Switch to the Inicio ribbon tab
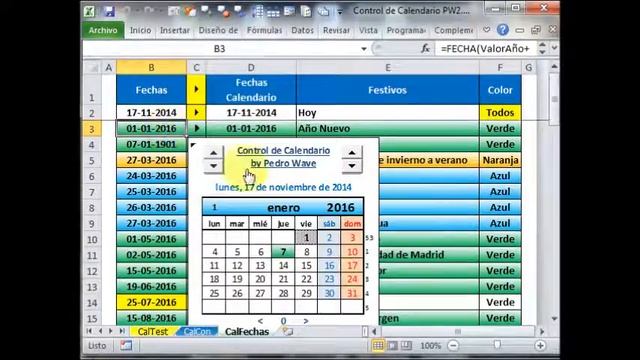 [x=140, y=30]
